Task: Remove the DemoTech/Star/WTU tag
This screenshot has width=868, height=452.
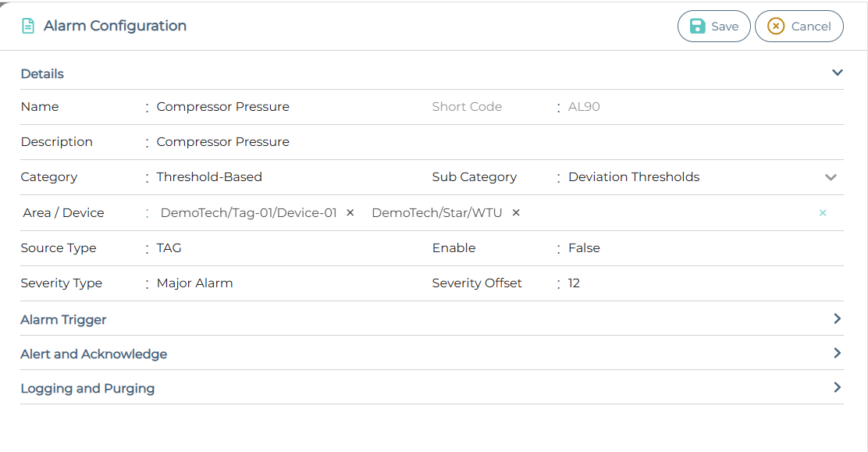Action: coord(516,212)
